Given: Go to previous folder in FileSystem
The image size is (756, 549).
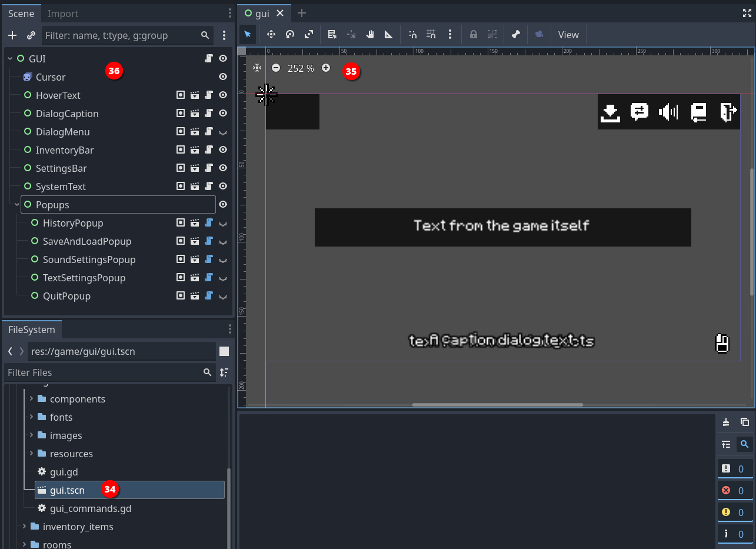Looking at the screenshot, I should (10, 351).
